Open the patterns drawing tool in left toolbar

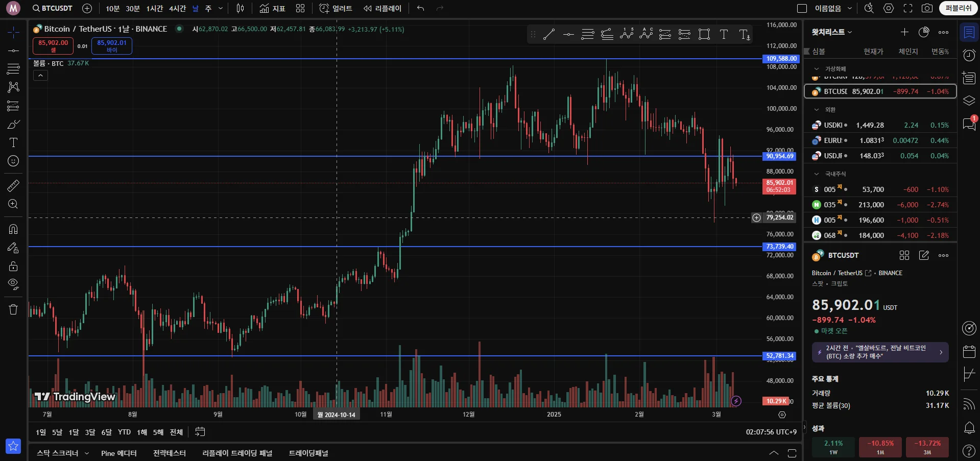point(13,87)
